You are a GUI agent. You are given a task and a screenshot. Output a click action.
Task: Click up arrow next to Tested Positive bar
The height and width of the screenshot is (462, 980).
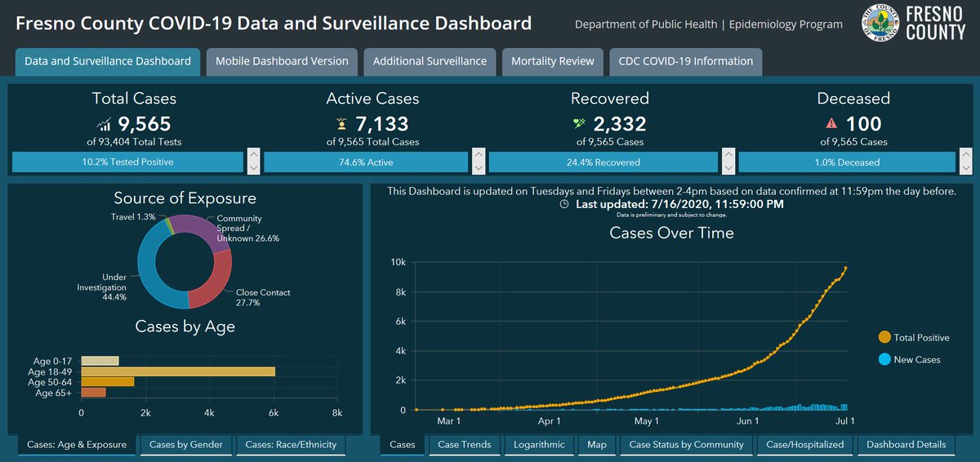coord(253,154)
